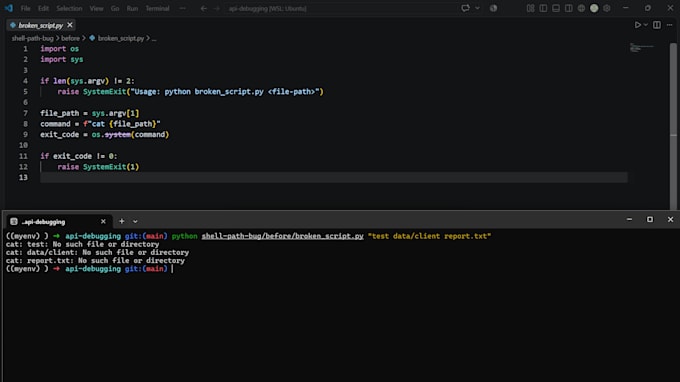
Task: Click 'os.system(command)' on line 9
Action: click(130, 134)
